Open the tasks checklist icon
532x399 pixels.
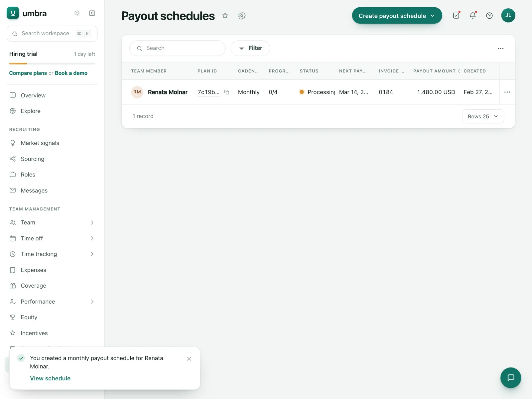pos(456,16)
